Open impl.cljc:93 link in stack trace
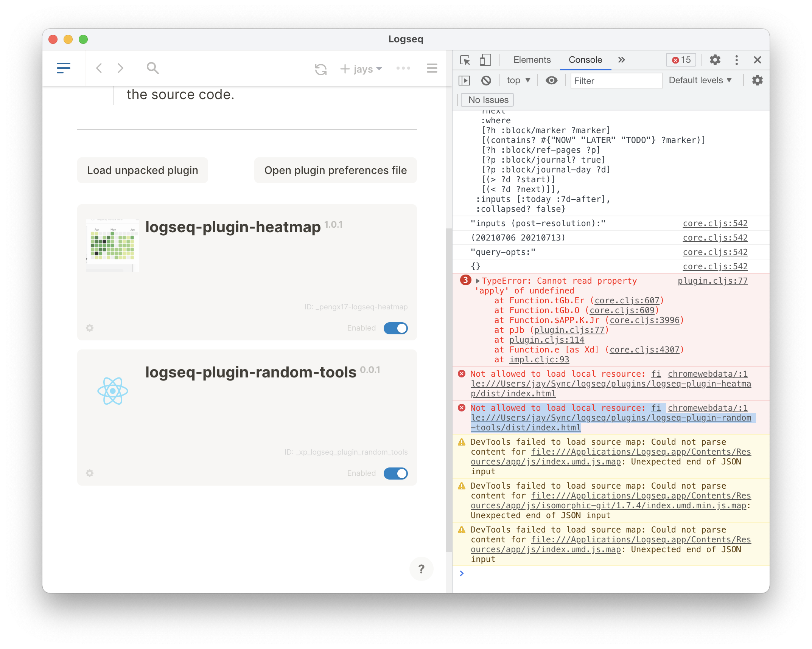This screenshot has width=812, height=649. (x=539, y=359)
